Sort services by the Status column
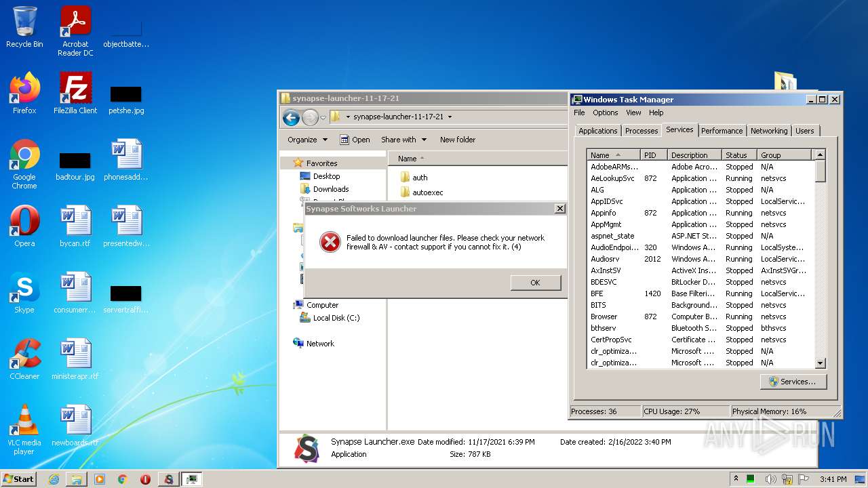 pyautogui.click(x=739, y=155)
